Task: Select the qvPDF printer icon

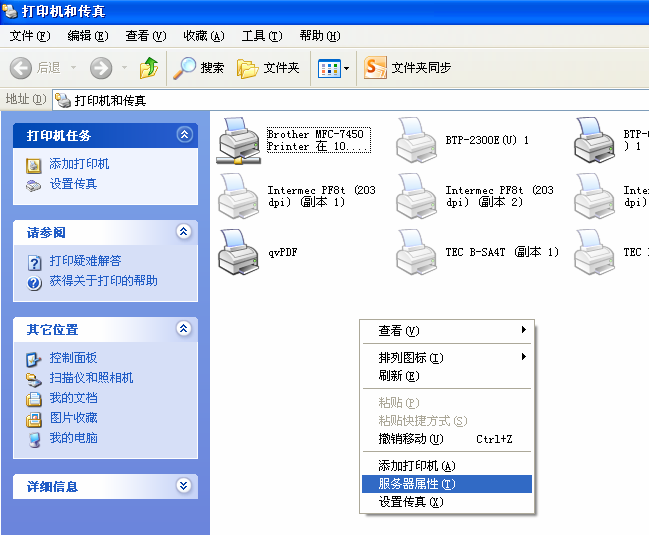Action: (x=238, y=252)
